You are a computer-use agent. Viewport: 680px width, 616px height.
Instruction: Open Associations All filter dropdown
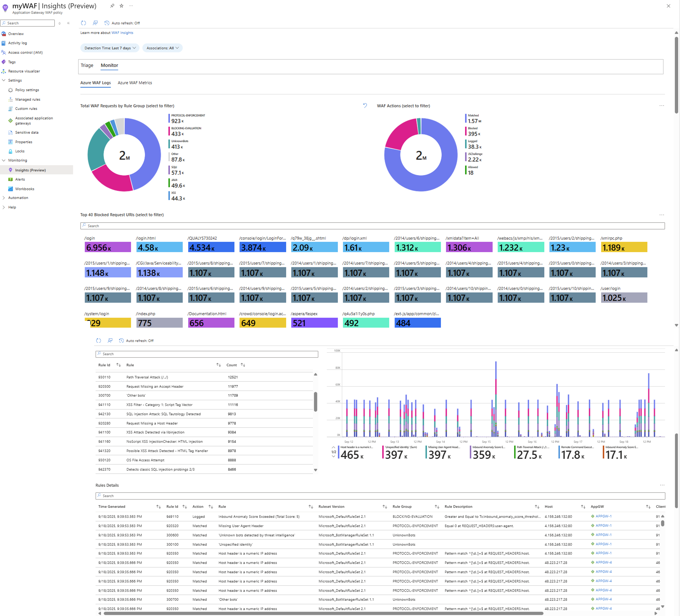tap(162, 48)
